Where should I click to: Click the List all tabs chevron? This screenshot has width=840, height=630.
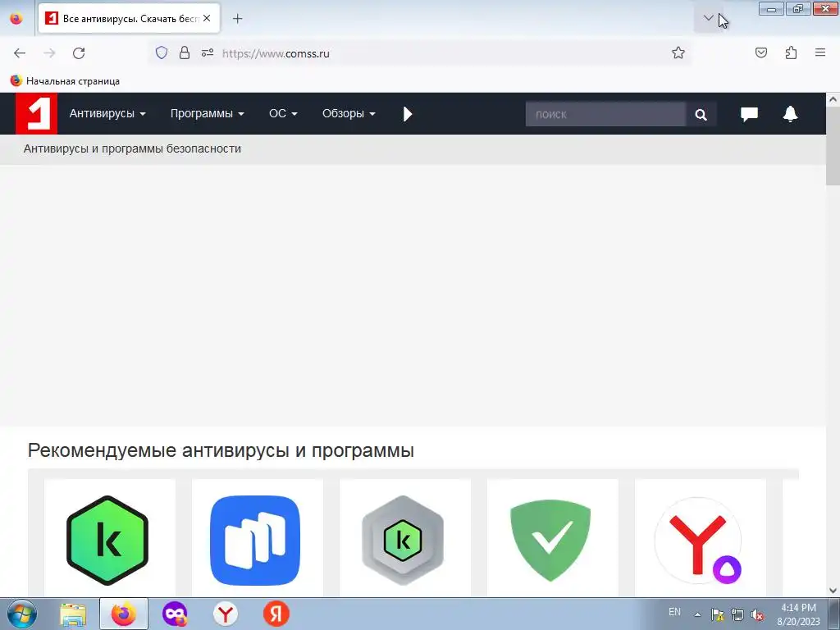(708, 18)
